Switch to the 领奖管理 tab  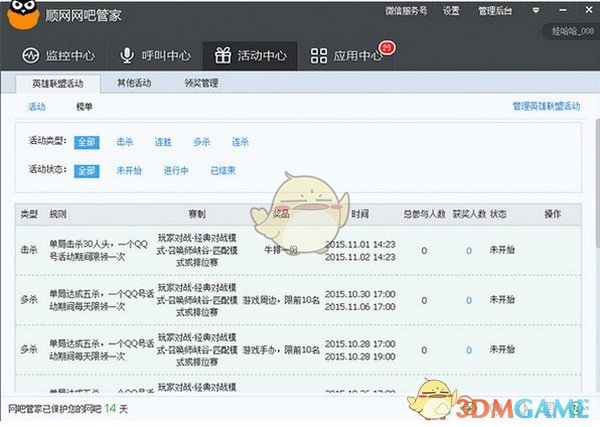[201, 83]
